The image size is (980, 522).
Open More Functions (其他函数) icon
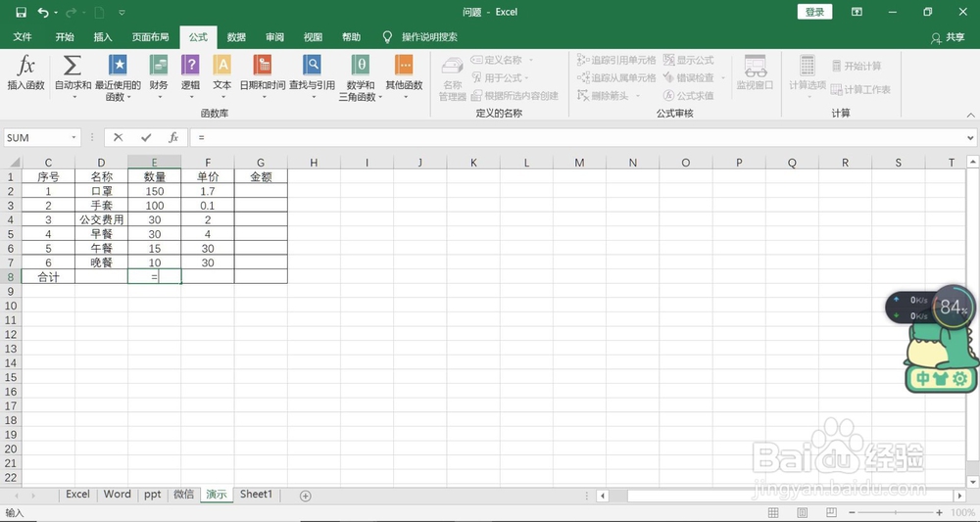pos(404,66)
